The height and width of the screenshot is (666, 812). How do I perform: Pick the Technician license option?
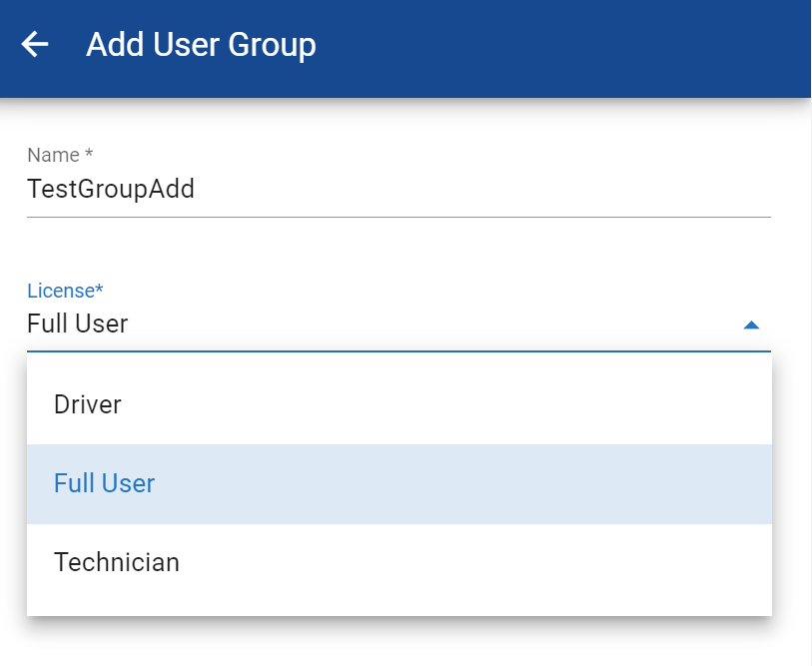pos(117,562)
